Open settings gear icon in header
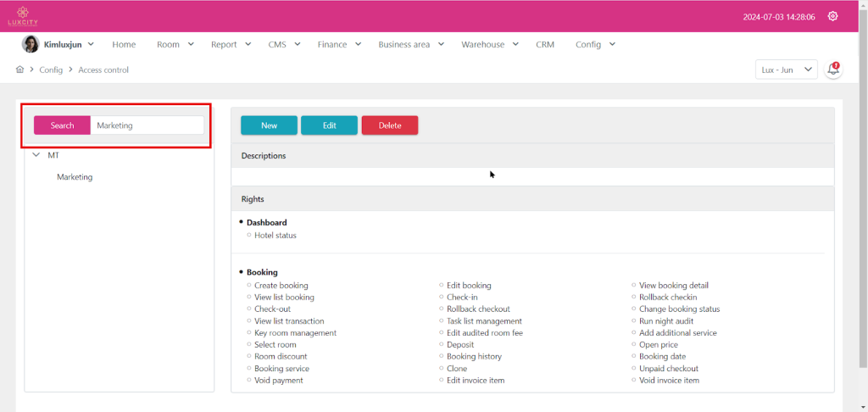This screenshot has width=868, height=412. (833, 16)
